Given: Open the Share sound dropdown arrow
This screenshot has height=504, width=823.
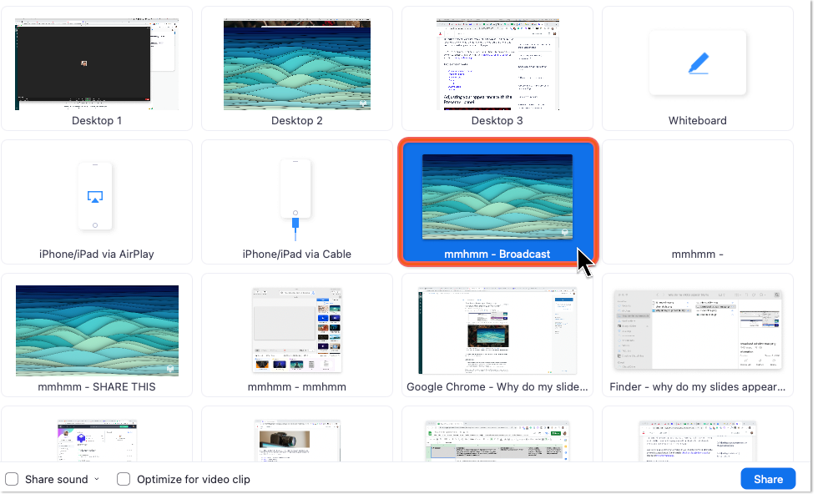Looking at the screenshot, I should [x=97, y=479].
